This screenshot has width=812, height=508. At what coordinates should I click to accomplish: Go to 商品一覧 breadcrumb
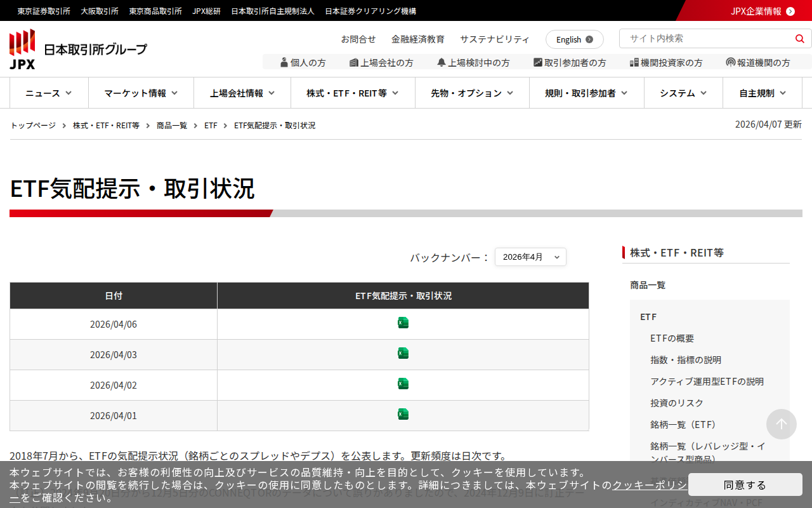tap(172, 126)
